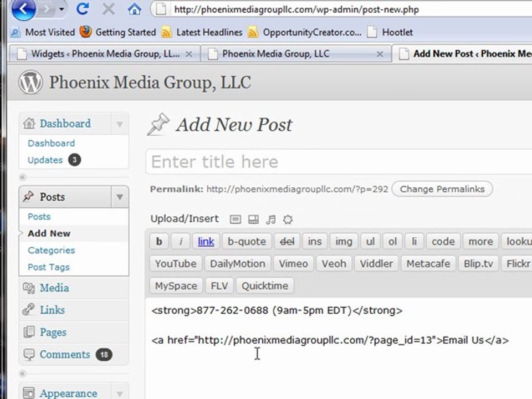Open OpportunityCreator.co... feed bookmark
532x399 pixels.
305,32
